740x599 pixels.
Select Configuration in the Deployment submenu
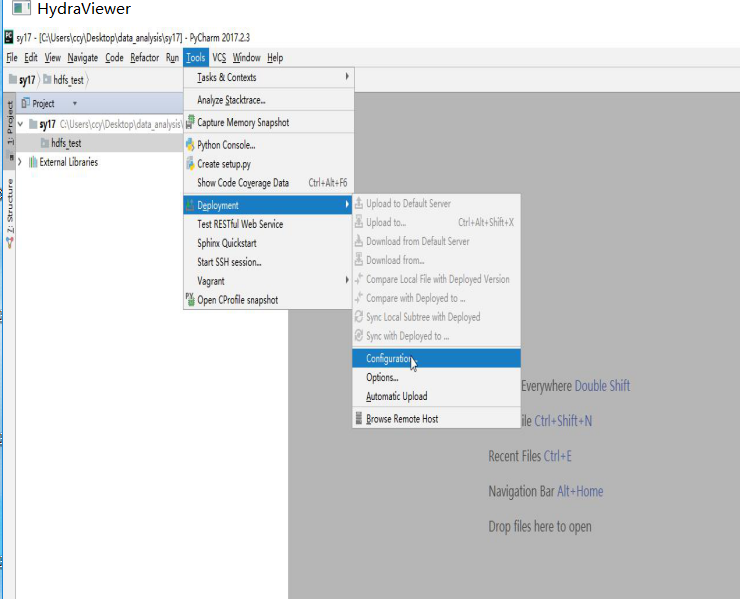(x=388, y=359)
